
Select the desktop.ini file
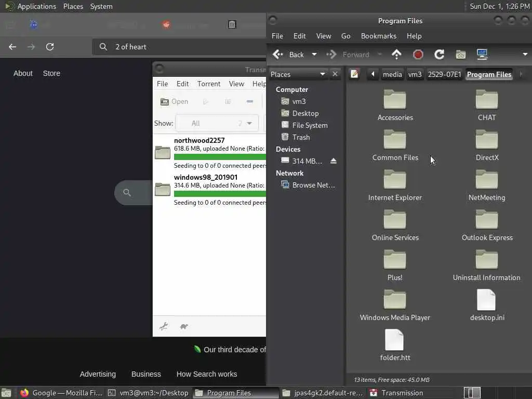486,305
